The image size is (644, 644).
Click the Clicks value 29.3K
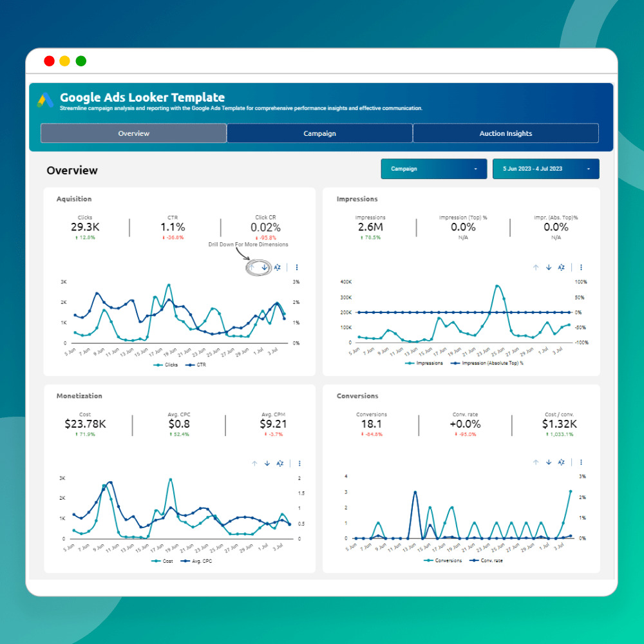click(85, 227)
